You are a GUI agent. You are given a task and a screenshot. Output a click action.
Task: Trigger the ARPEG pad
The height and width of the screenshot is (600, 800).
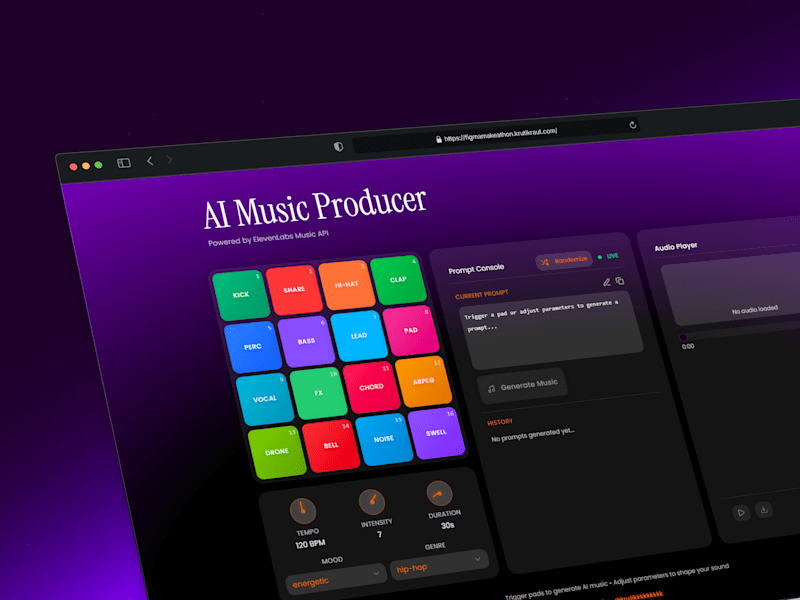[423, 381]
